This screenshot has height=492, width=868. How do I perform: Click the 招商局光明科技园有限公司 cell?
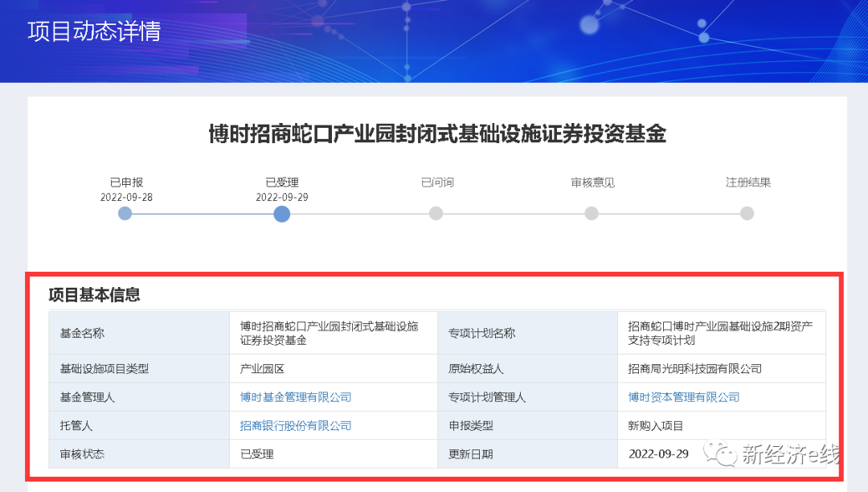[694, 369]
